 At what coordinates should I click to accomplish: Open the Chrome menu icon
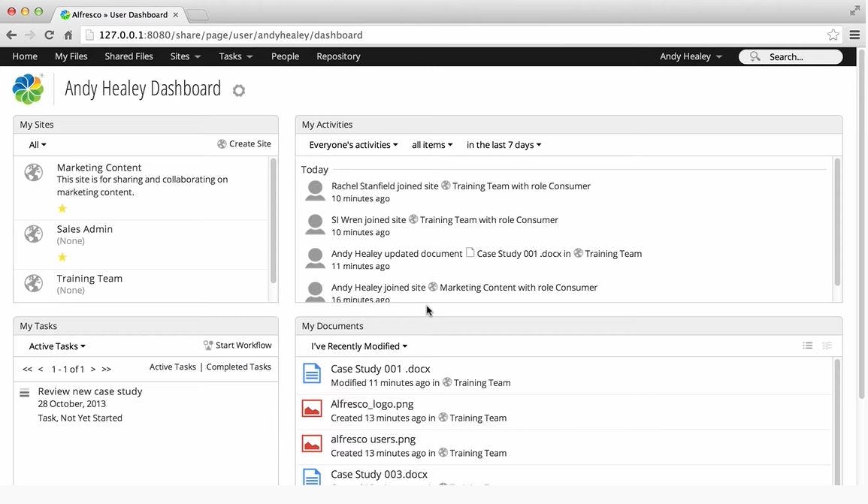pos(854,35)
